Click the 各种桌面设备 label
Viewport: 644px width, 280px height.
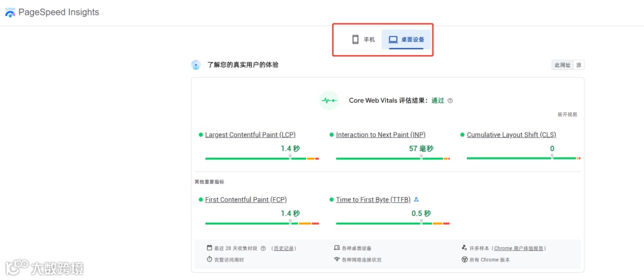(357, 248)
